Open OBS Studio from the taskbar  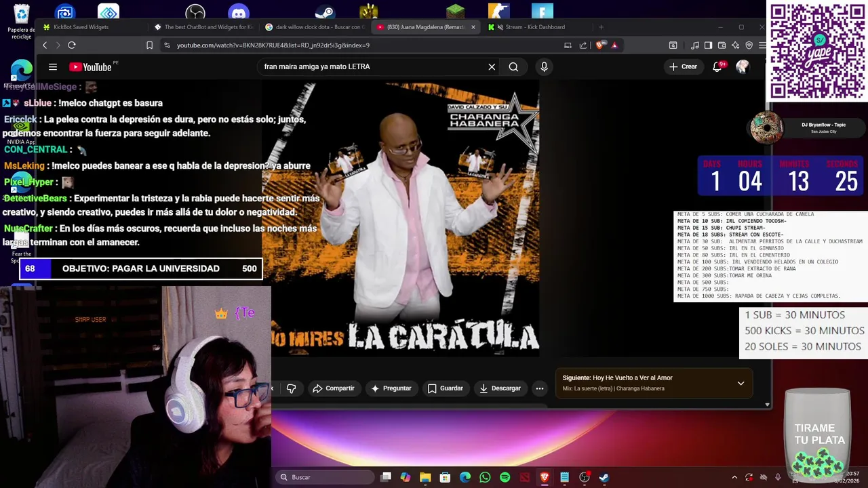pyautogui.click(x=584, y=477)
